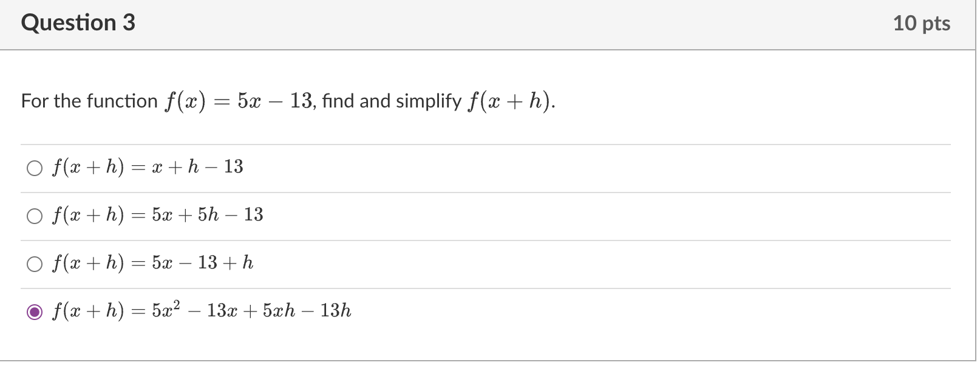Click the currently selected radio button
Screen dimensions: 980x368
point(35,312)
